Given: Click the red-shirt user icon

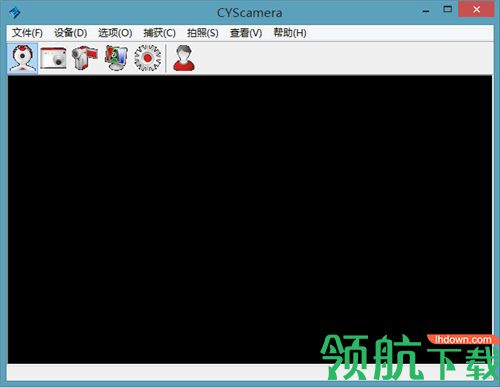Looking at the screenshot, I should [184, 58].
